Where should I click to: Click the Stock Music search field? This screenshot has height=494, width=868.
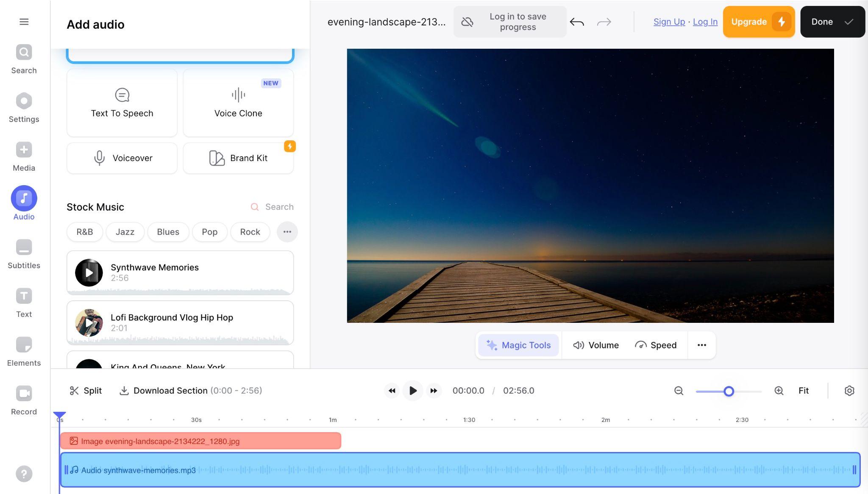click(x=272, y=207)
